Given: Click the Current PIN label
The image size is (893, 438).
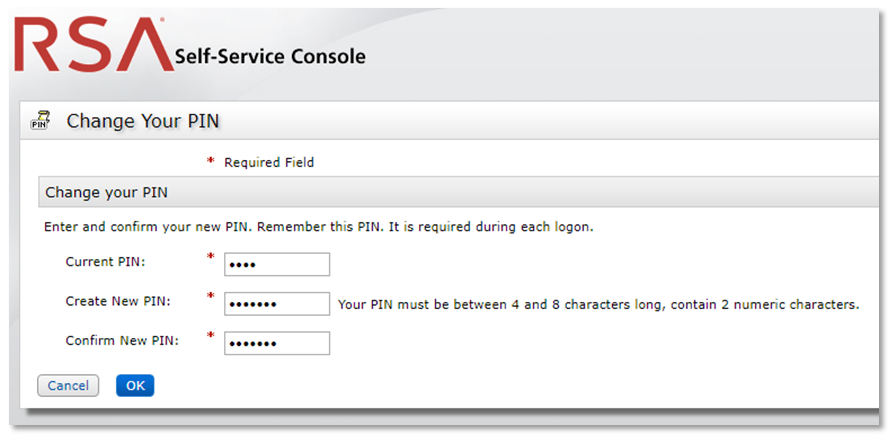Looking at the screenshot, I should coord(105,262).
